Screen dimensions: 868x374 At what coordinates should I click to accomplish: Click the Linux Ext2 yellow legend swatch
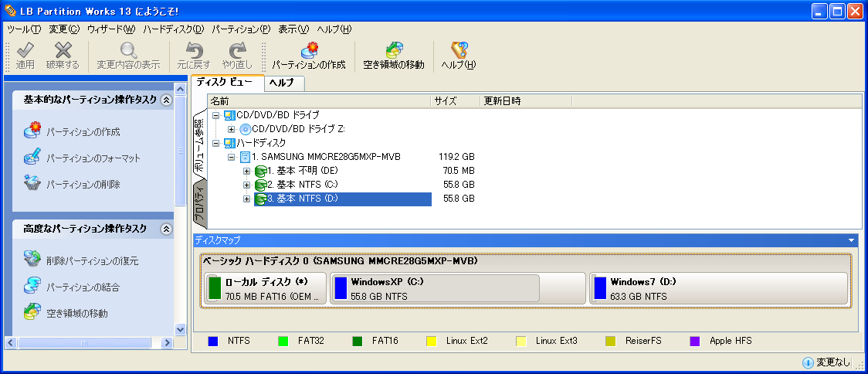(432, 342)
